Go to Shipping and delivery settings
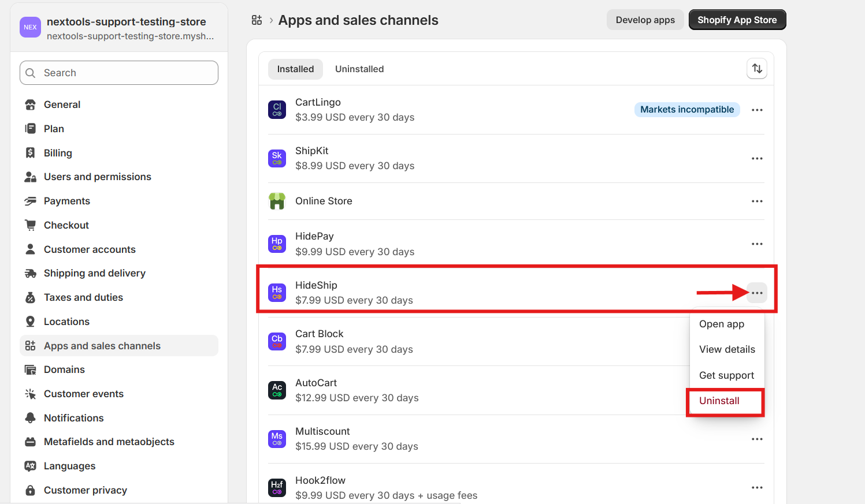This screenshot has height=504, width=865. [95, 273]
